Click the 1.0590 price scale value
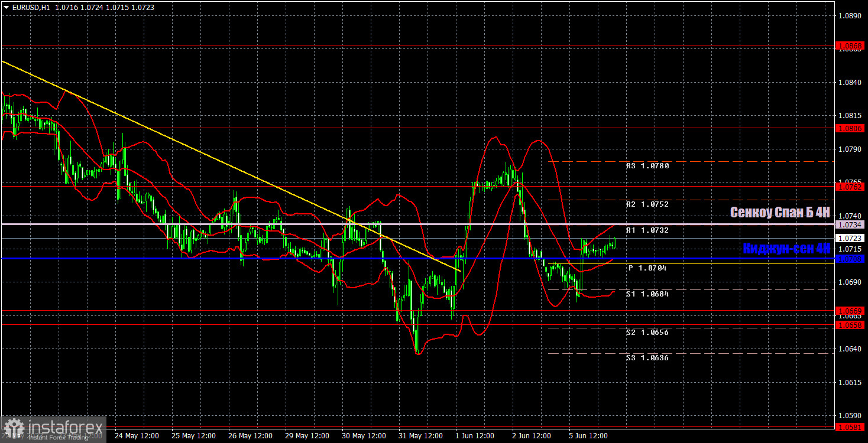868x443 pixels. [850, 416]
